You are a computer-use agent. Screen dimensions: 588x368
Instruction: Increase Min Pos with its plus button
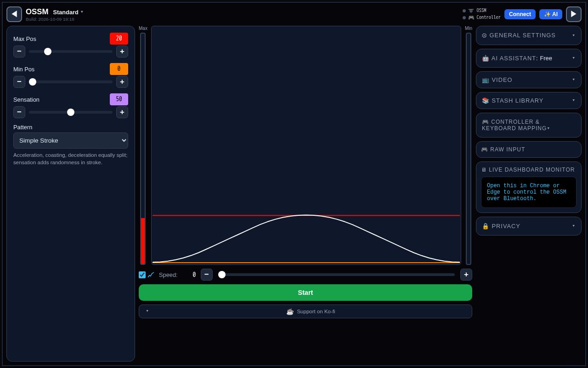coord(122,82)
